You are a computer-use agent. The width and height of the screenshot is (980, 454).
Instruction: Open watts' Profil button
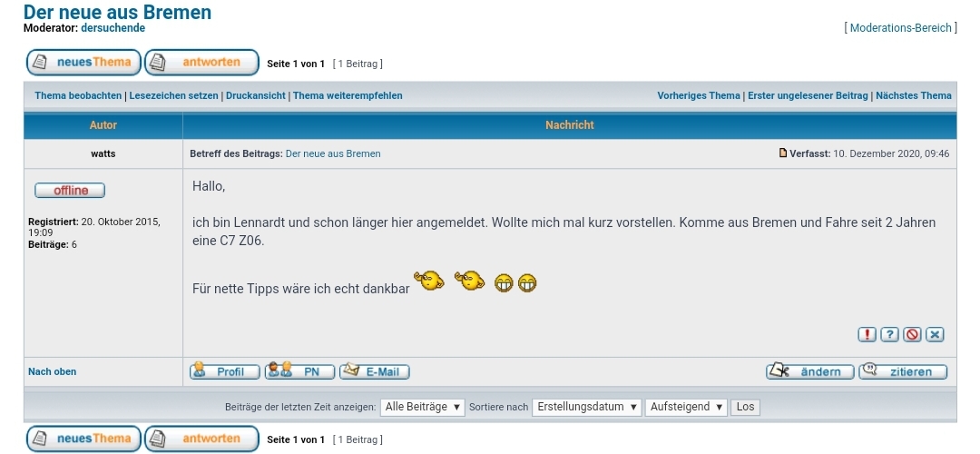(x=225, y=371)
